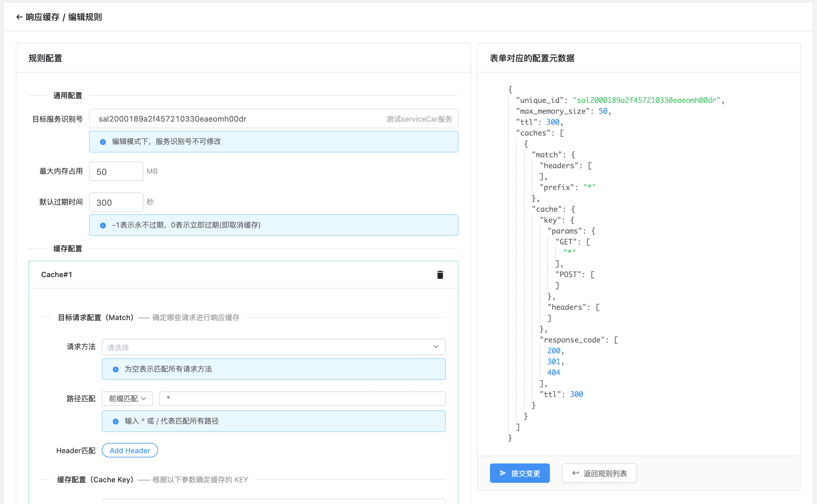Focus the 默认过期时间 input field
This screenshot has height=504, width=817.
pyautogui.click(x=116, y=202)
